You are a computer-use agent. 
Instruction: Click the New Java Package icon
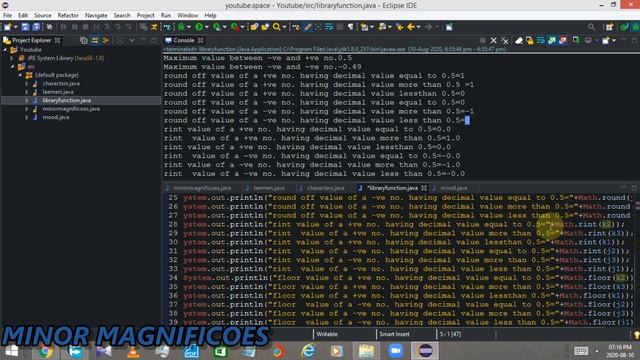tap(254, 27)
